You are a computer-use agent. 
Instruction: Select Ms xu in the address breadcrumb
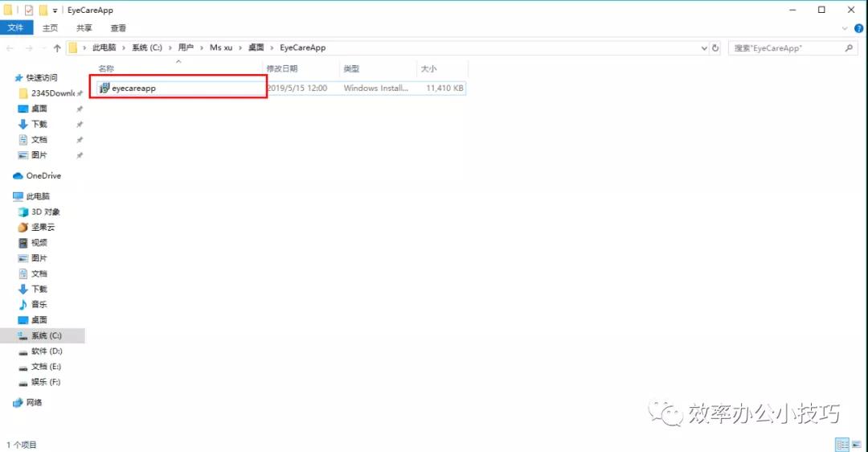221,47
